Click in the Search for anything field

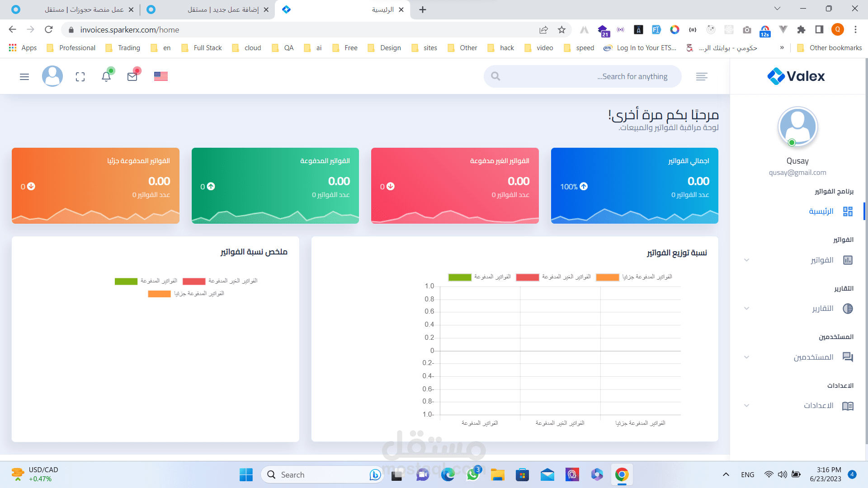pos(583,76)
